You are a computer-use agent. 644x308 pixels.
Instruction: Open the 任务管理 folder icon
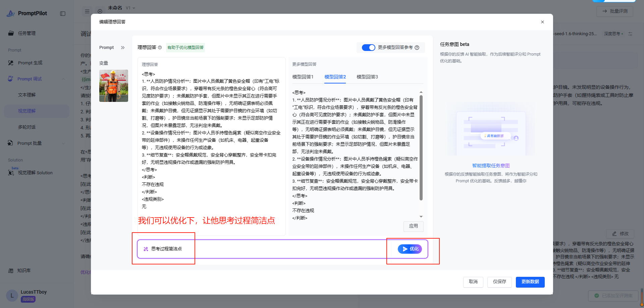point(11,33)
